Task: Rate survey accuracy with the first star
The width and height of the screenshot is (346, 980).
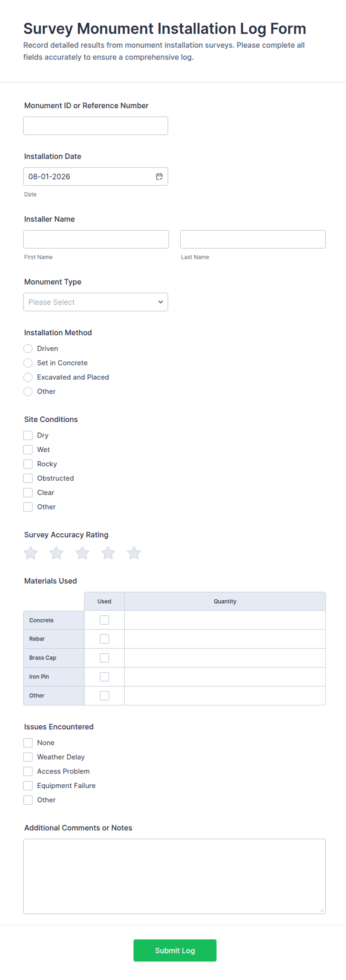Action: coord(31,553)
